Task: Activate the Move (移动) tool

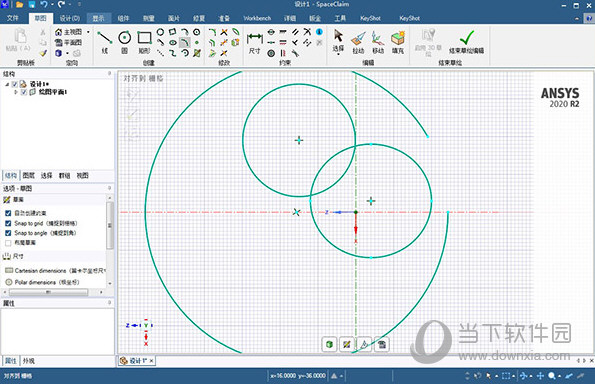Action: coord(378,42)
